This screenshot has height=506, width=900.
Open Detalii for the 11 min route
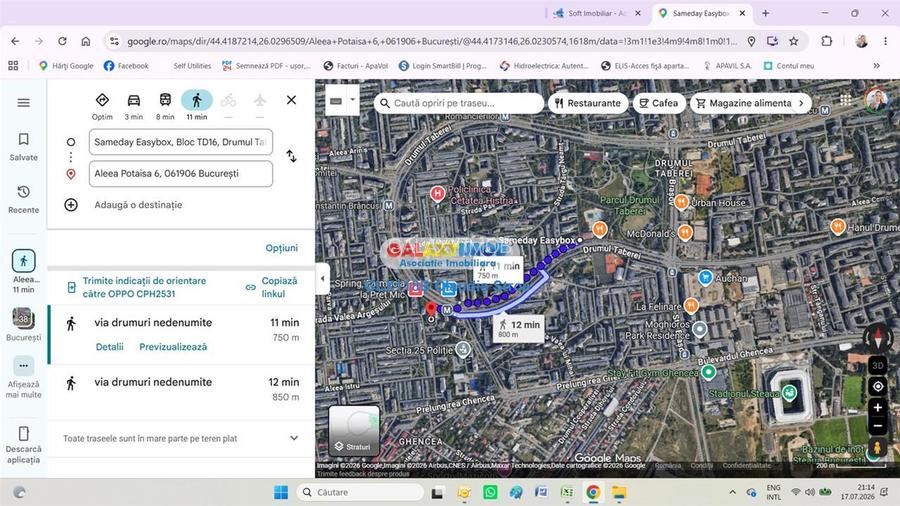coord(110,347)
